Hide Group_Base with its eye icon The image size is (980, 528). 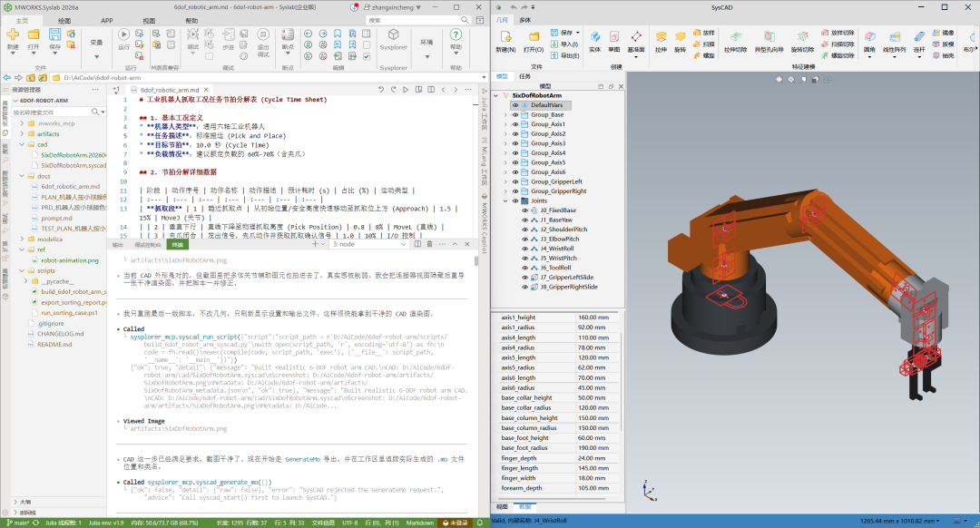coord(515,115)
